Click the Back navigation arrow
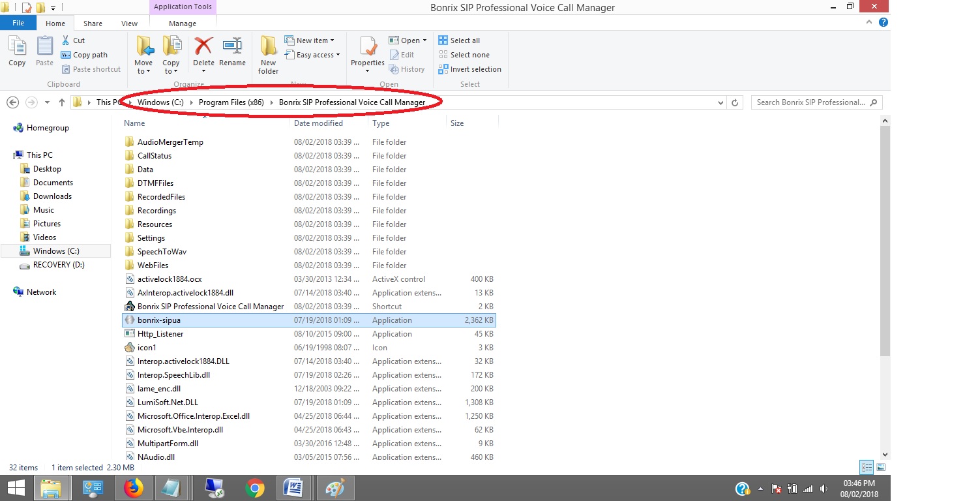 point(12,102)
